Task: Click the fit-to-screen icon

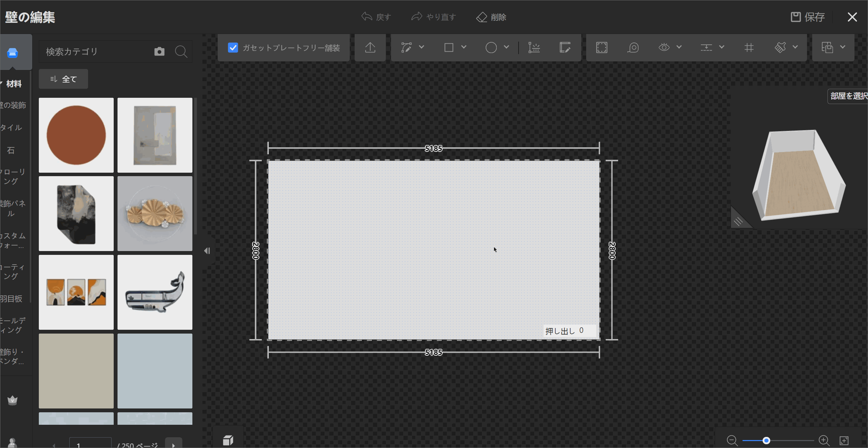Action: click(x=844, y=440)
